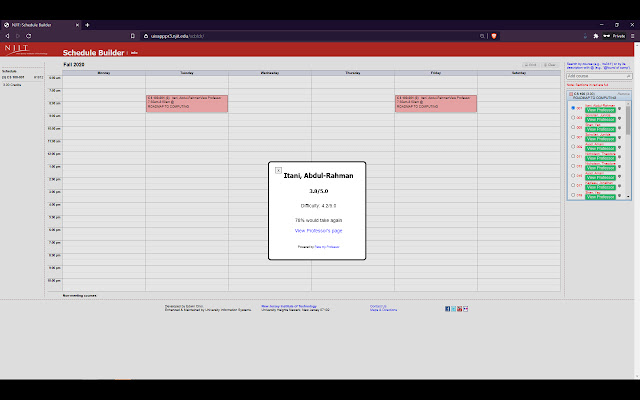Screen dimensions: 640x400
Task: Click the info icon for section 015
Action: pyautogui.click(x=619, y=176)
